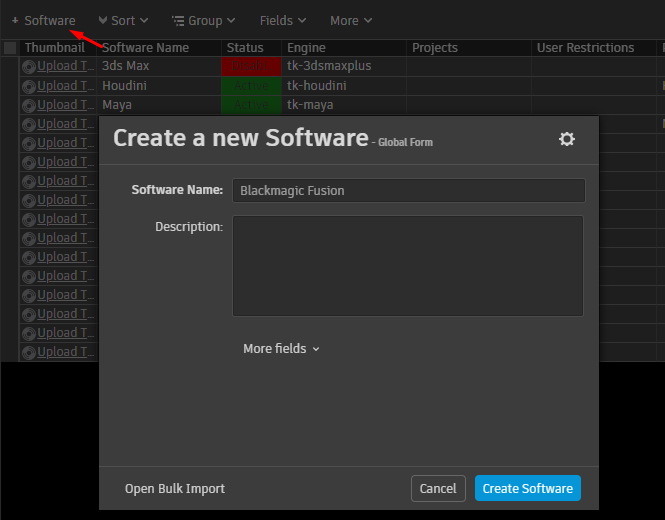Open the More dropdown in toolbar

tap(351, 20)
